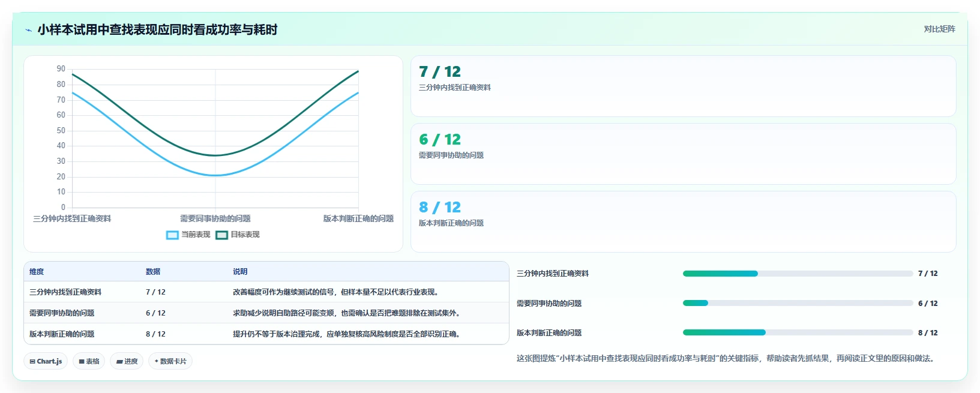Click the progress label 三分钟内找到正确资料
Screen dimensions: 980x393
(x=553, y=274)
